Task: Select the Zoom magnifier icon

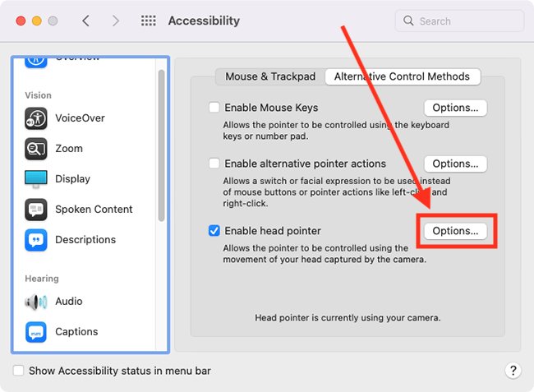Action: coord(35,149)
